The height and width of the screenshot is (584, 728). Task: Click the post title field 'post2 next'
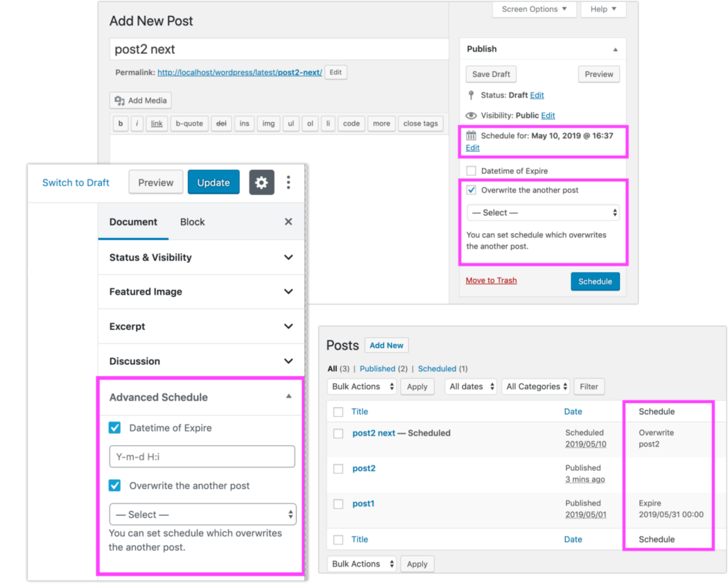[x=279, y=49]
